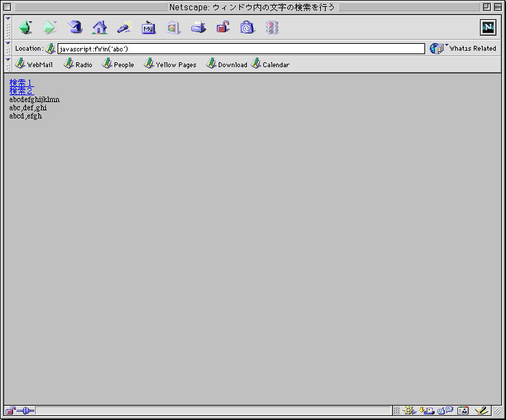Click the text 'abcdefghijklmn'
The image size is (506, 420).
click(x=34, y=99)
